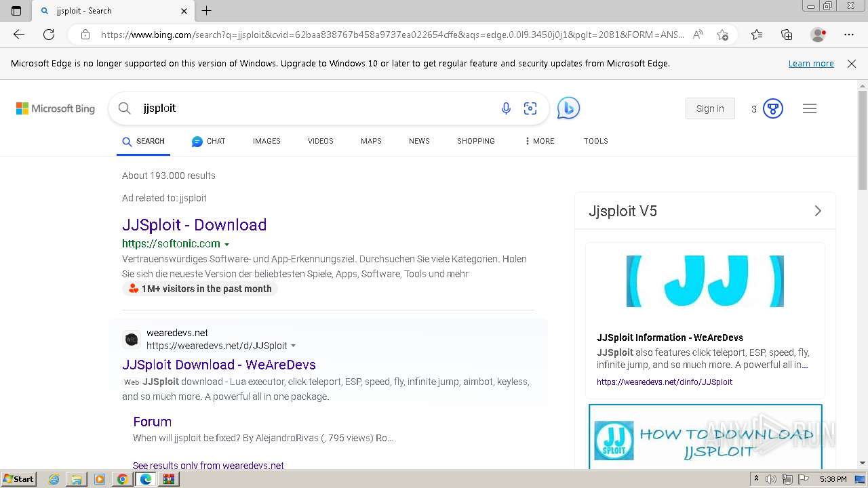Click the taskbar clock showing 5:38 PM
868x488 pixels.
833,479
